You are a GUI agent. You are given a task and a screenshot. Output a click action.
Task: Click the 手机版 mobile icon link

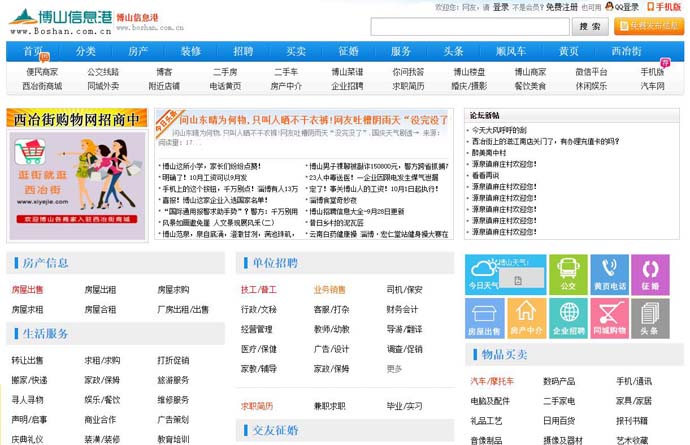pyautogui.click(x=664, y=7)
